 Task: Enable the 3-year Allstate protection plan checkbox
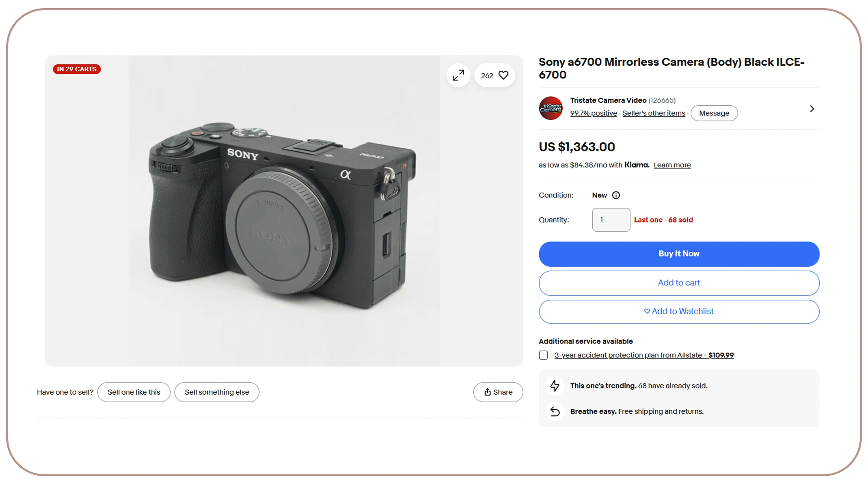[543, 355]
